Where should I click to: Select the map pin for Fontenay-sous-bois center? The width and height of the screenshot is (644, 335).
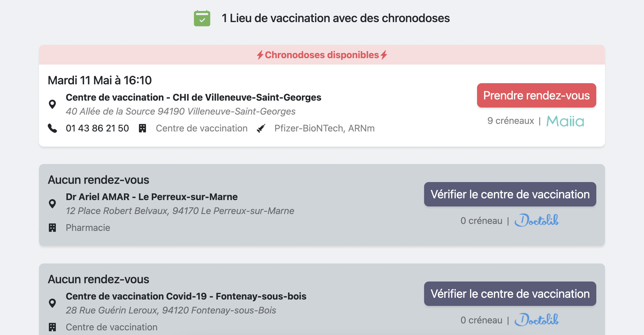[x=53, y=303]
